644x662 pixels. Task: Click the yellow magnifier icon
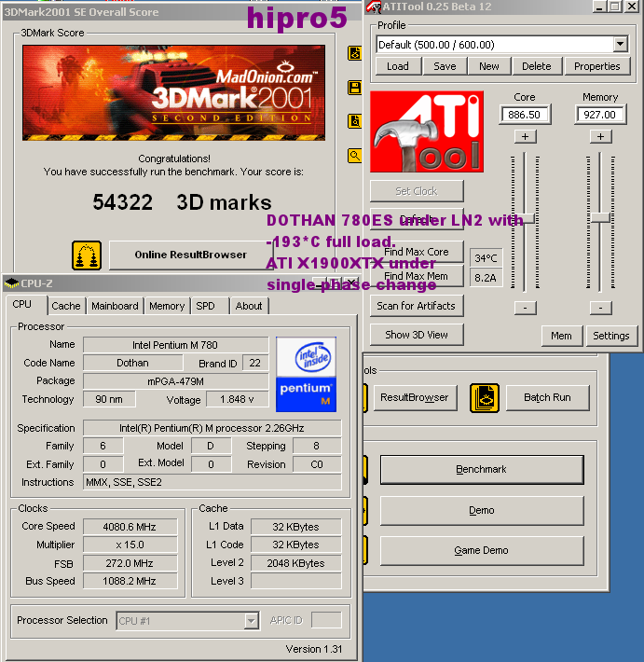354,156
